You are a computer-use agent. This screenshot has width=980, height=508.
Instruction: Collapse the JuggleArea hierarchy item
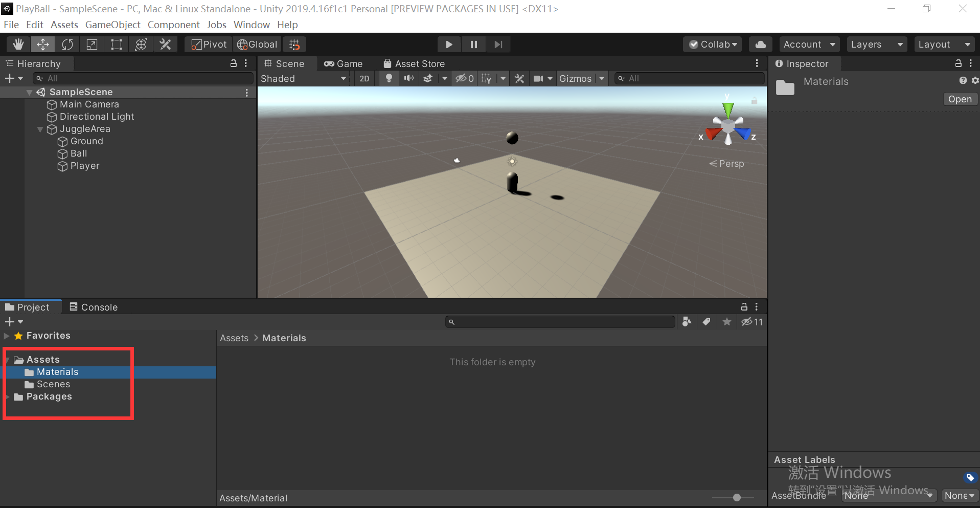40,129
